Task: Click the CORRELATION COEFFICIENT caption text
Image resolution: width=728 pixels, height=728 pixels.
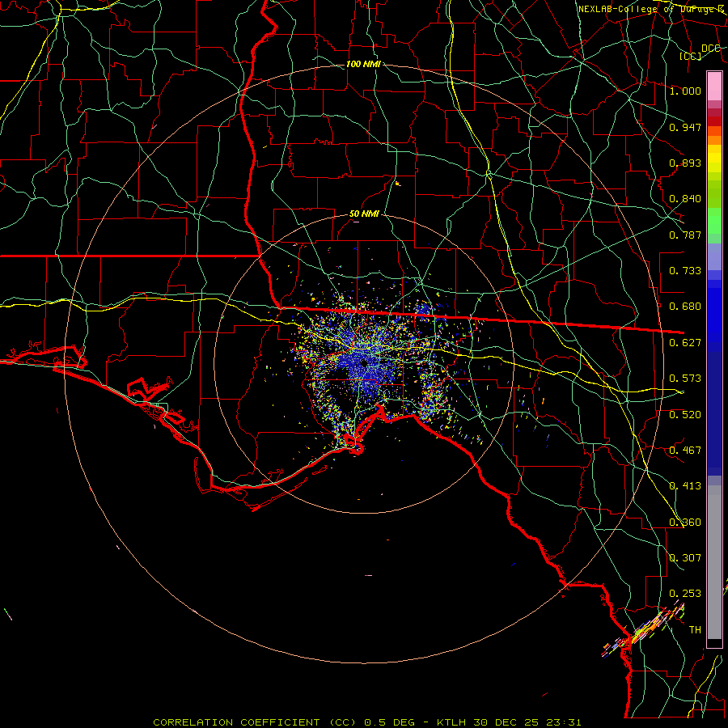Action: coord(236,722)
